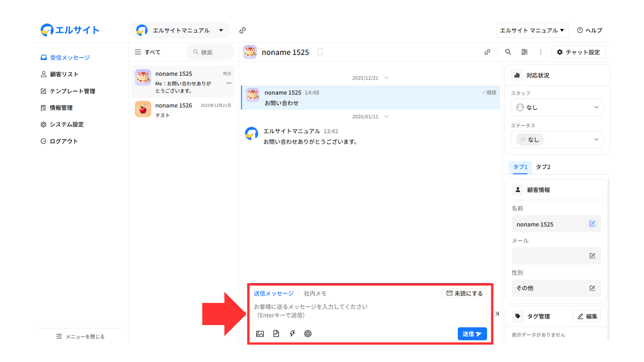
Task: Click the 送信 send button
Action: (472, 334)
